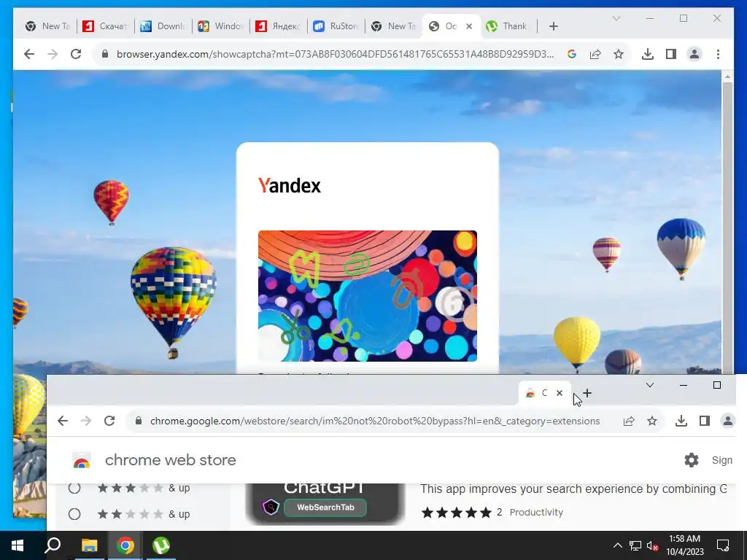This screenshot has width=747, height=560.
Task: Open File Explorer from taskbar
Action: pyautogui.click(x=89, y=545)
